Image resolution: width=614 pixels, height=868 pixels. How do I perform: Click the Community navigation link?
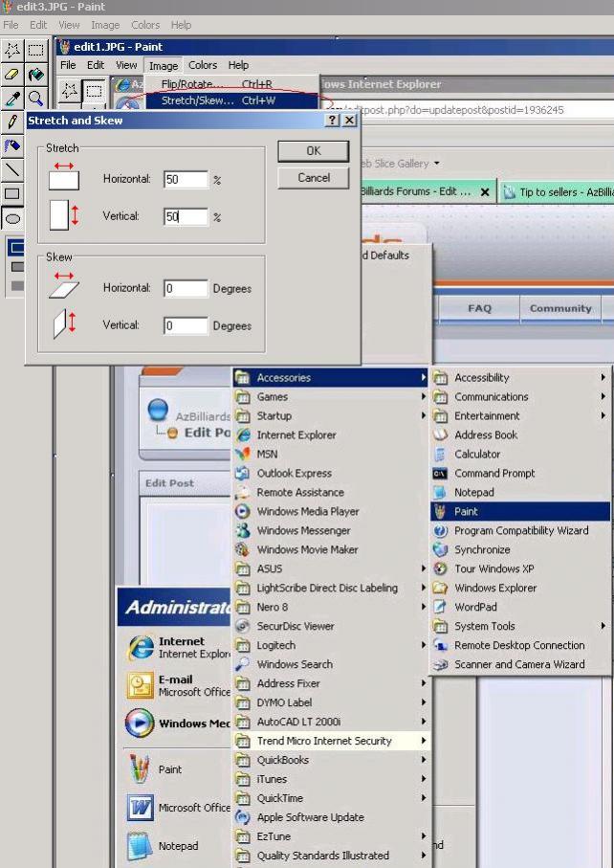560,308
